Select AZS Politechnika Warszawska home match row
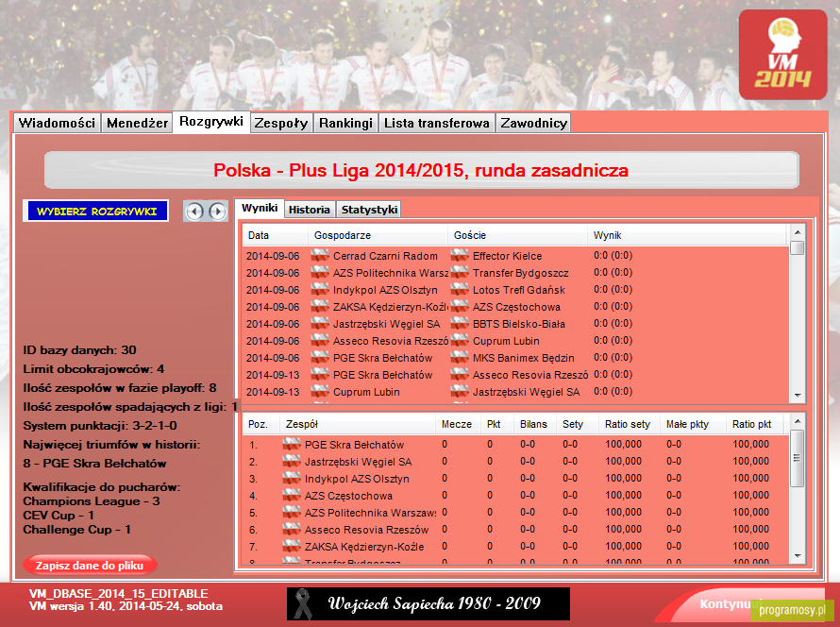The height and width of the screenshot is (627, 840). [x=516, y=273]
